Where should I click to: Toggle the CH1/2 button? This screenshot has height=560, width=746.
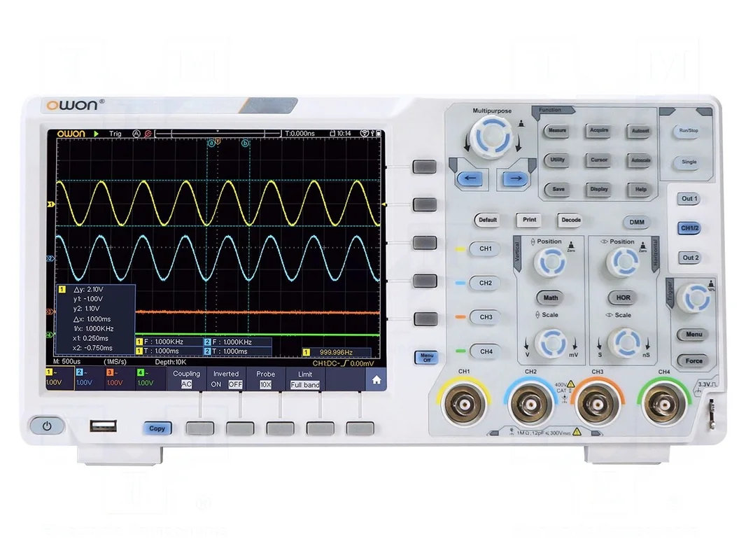[x=689, y=228]
